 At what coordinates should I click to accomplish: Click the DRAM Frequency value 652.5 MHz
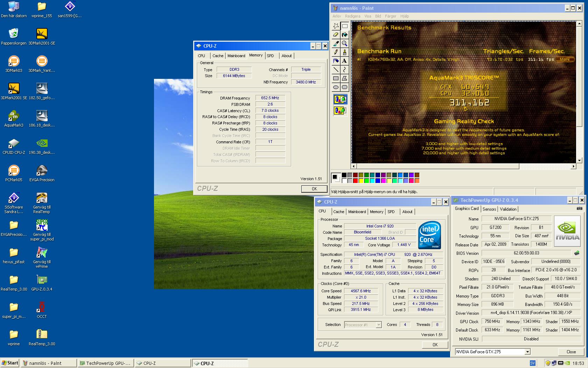[270, 98]
